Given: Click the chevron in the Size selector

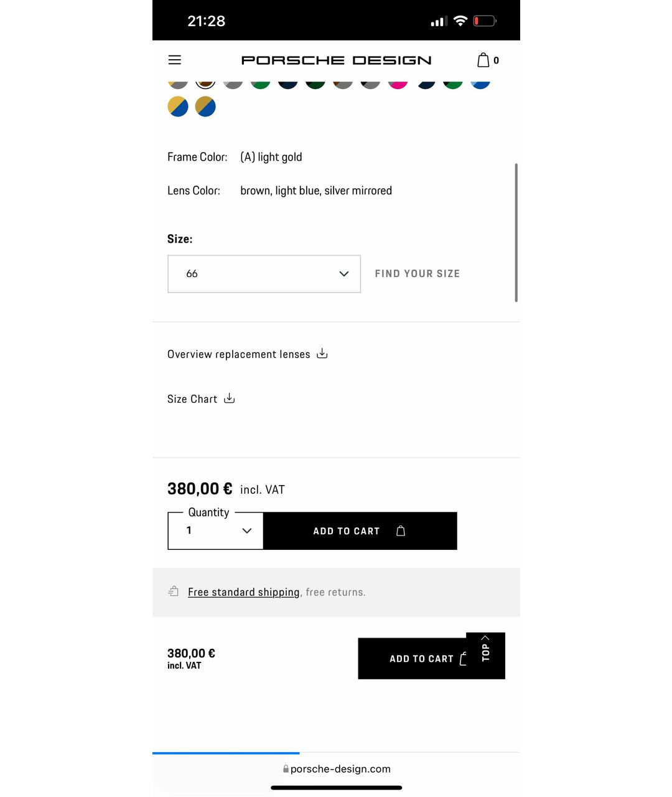Looking at the screenshot, I should 344,274.
